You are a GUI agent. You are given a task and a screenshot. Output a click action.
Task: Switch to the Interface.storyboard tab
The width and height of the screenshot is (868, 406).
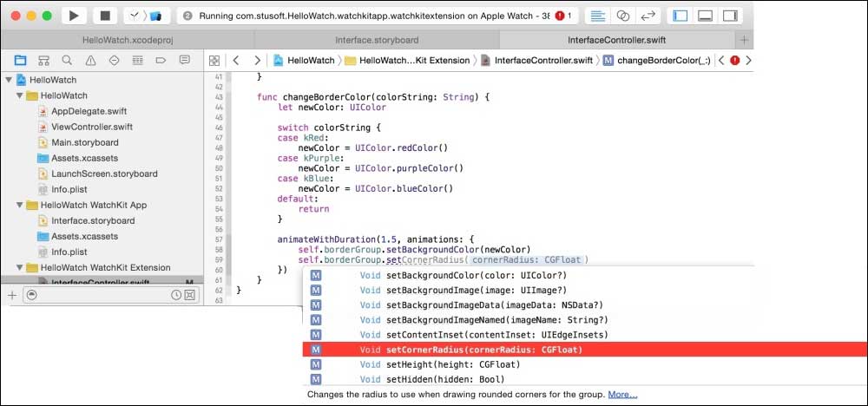(x=377, y=40)
